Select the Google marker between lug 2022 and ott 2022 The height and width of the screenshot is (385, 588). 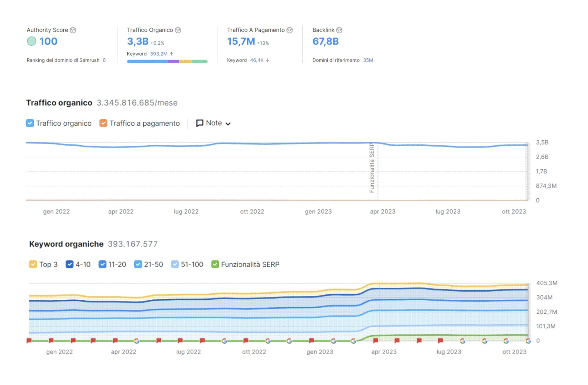(224, 341)
